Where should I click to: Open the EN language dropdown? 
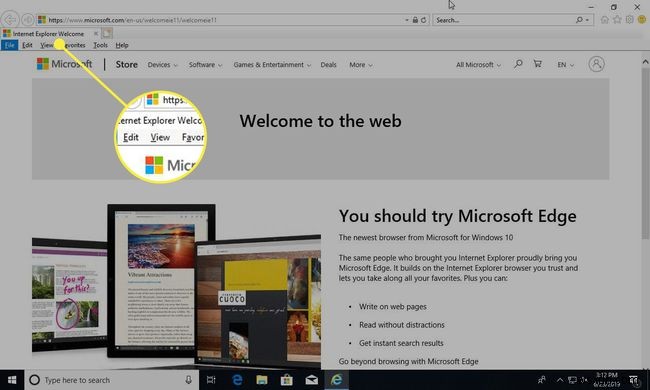tap(565, 65)
